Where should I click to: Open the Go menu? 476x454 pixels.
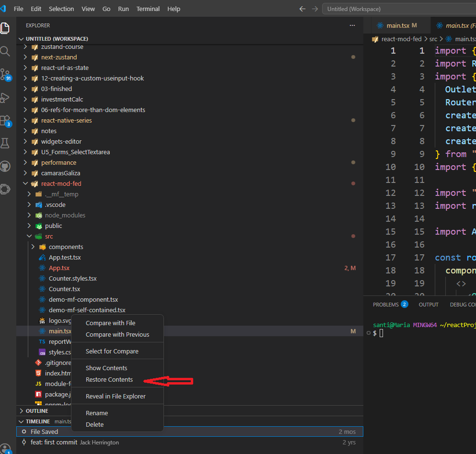click(106, 9)
